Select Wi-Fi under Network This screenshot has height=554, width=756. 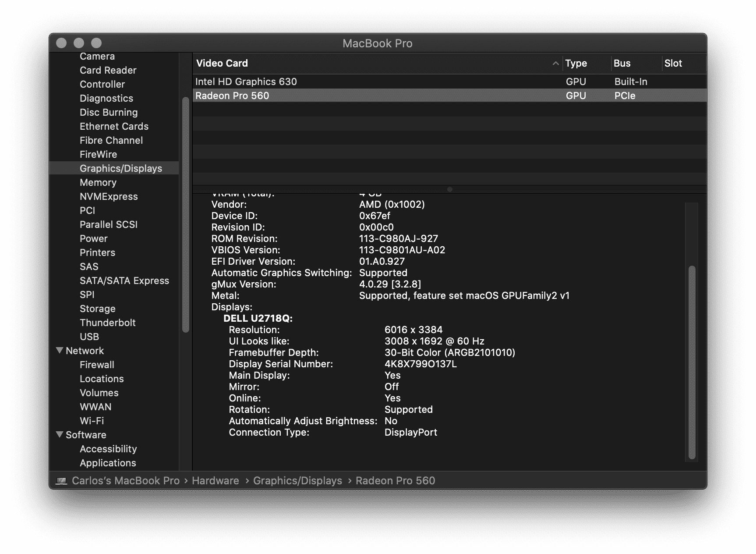tap(92, 421)
